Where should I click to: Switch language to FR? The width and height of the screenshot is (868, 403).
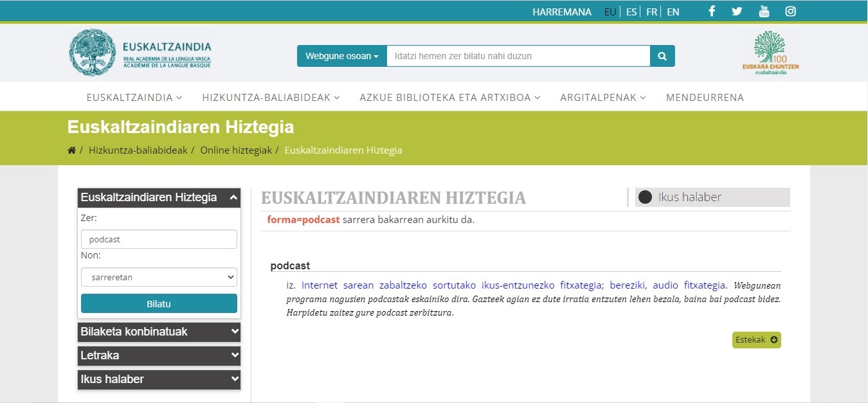pyautogui.click(x=652, y=12)
